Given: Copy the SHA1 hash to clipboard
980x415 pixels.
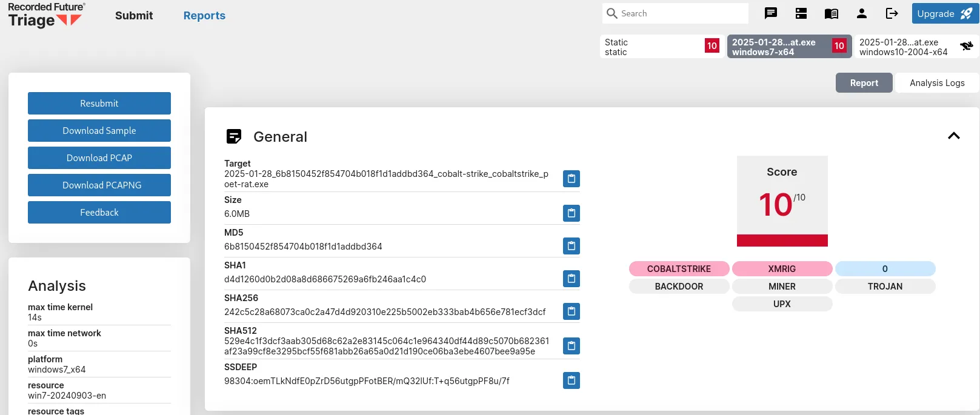Looking at the screenshot, I should click(571, 279).
